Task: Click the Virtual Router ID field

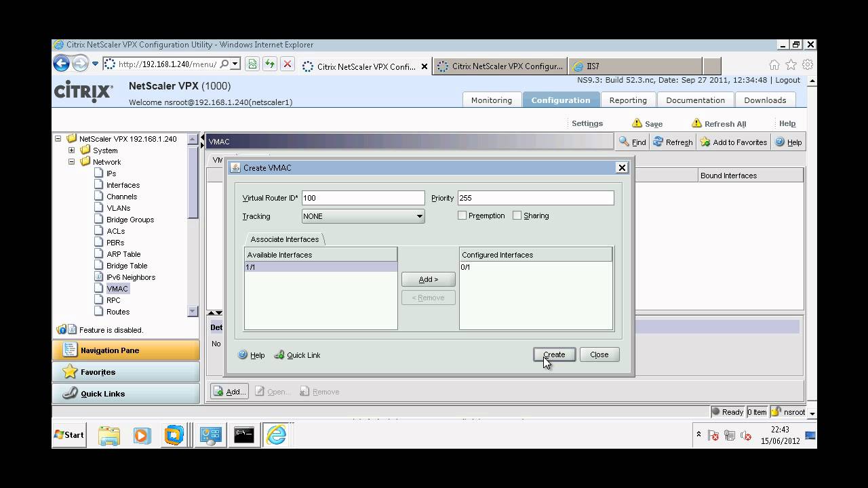Action: pos(363,198)
